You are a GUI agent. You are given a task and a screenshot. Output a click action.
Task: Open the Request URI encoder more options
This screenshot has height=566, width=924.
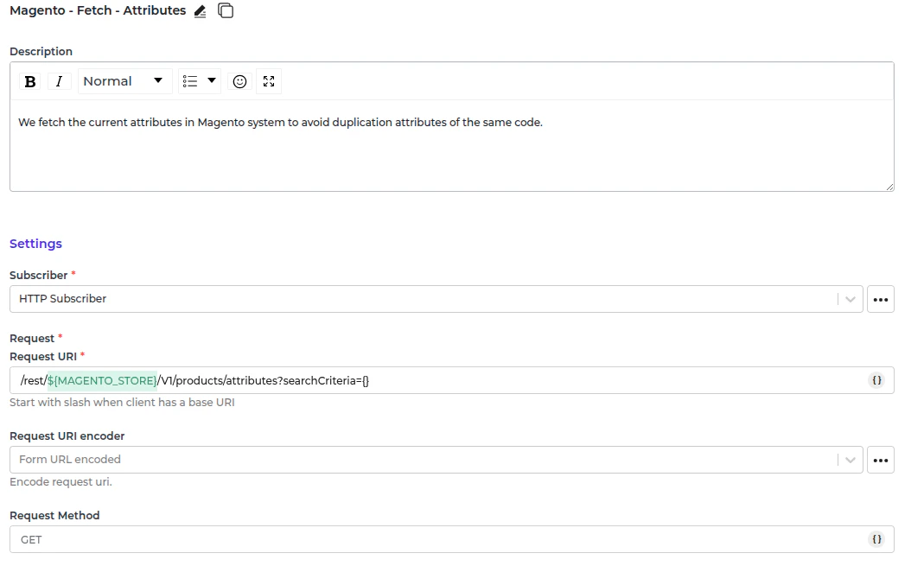pyautogui.click(x=881, y=460)
